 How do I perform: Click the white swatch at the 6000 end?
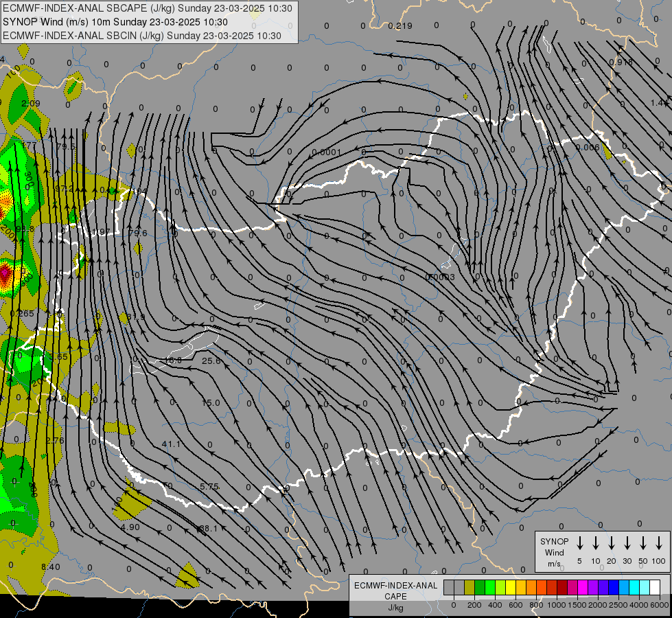click(x=655, y=588)
